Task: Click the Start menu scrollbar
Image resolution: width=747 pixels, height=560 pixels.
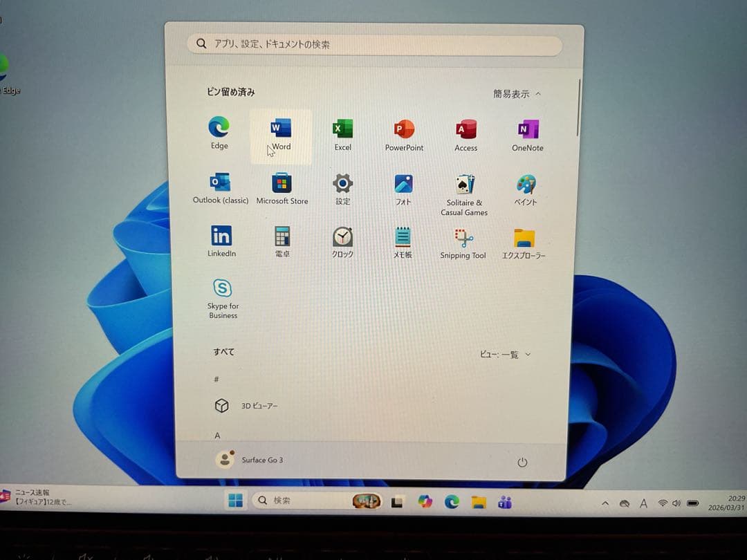Action: point(579,108)
